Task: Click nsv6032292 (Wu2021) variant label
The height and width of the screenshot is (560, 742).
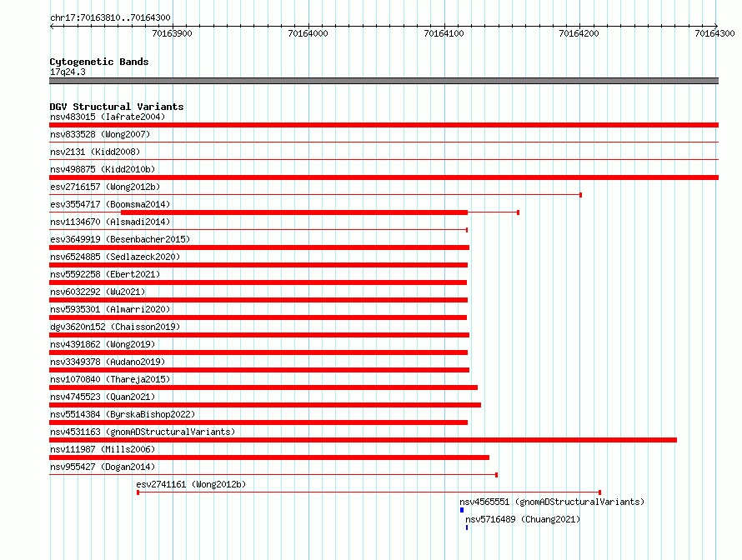Action: point(98,292)
